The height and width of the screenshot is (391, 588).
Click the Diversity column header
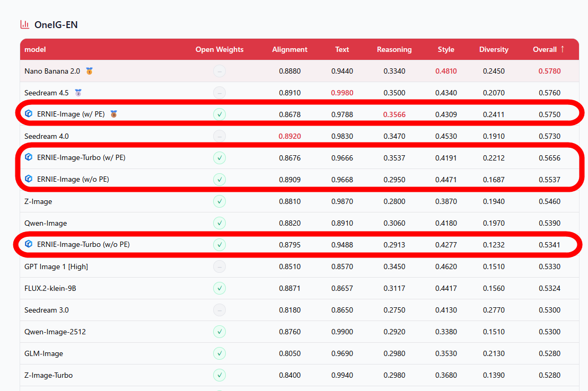[494, 49]
